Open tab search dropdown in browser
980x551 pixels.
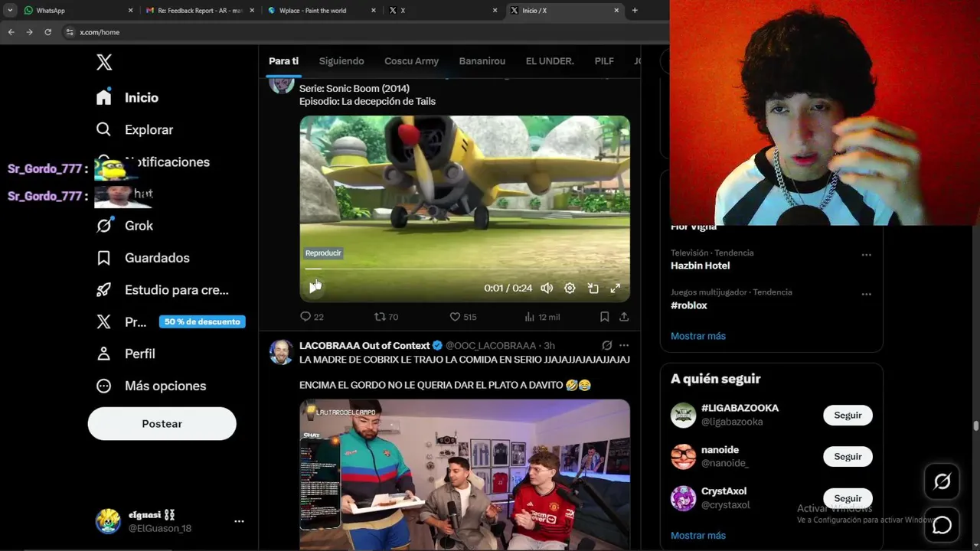tap(10, 10)
